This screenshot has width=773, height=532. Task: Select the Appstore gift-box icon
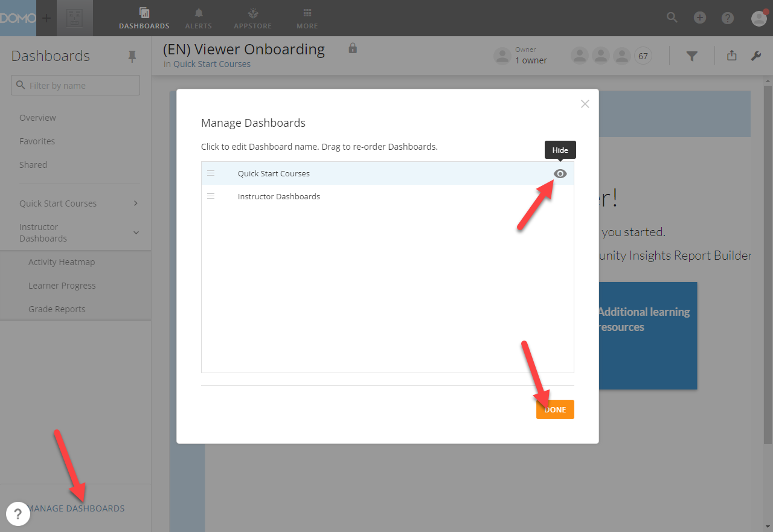(x=252, y=17)
